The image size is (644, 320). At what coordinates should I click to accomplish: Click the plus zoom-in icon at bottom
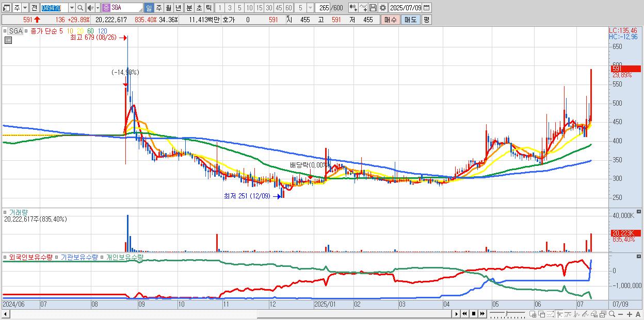[x=630, y=314]
